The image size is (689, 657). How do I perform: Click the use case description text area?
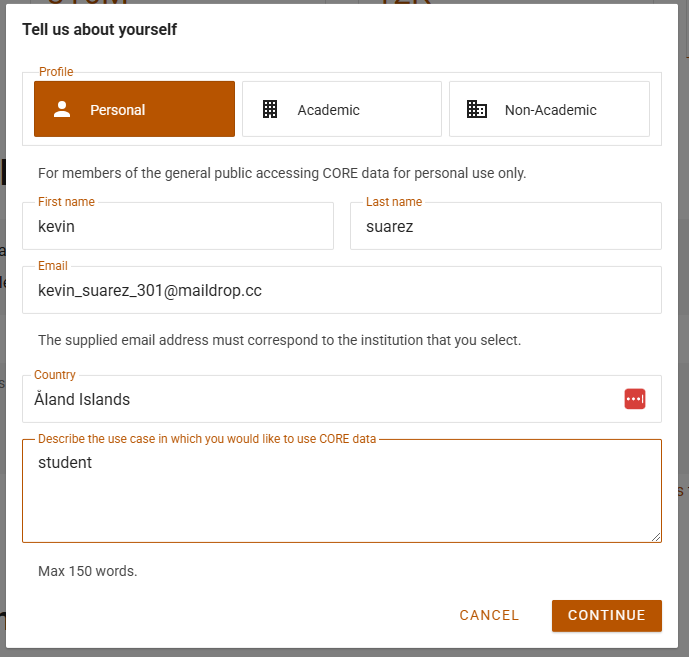pyautogui.click(x=342, y=495)
